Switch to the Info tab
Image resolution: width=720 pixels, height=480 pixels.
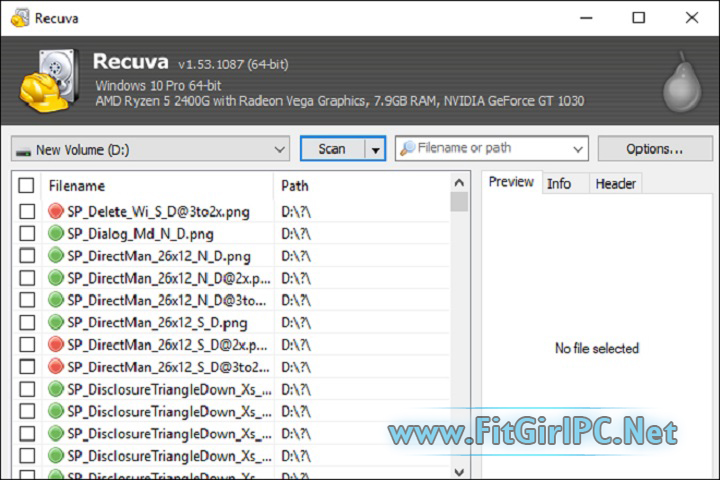coord(559,183)
